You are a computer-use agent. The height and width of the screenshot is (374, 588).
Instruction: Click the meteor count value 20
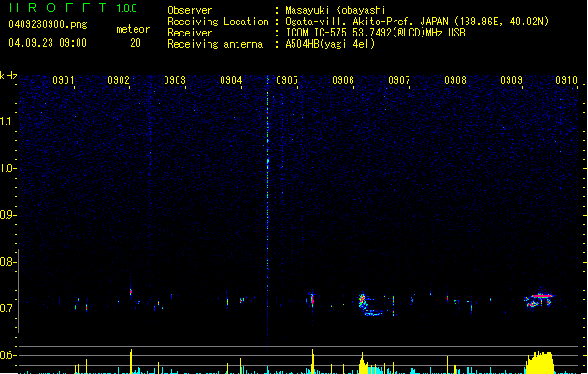[136, 43]
